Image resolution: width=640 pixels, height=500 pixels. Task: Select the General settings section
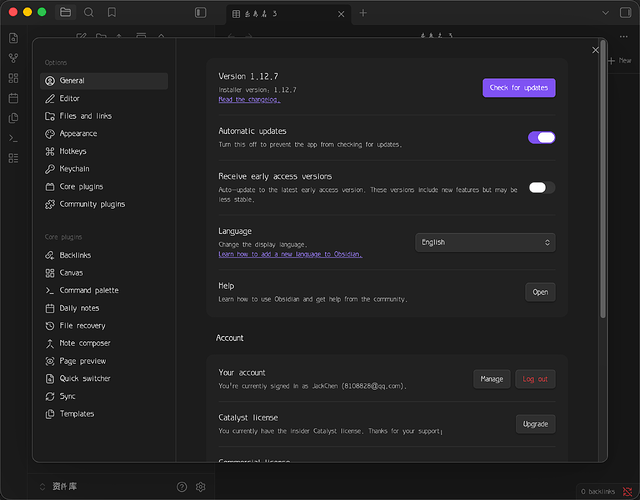[x=104, y=81]
